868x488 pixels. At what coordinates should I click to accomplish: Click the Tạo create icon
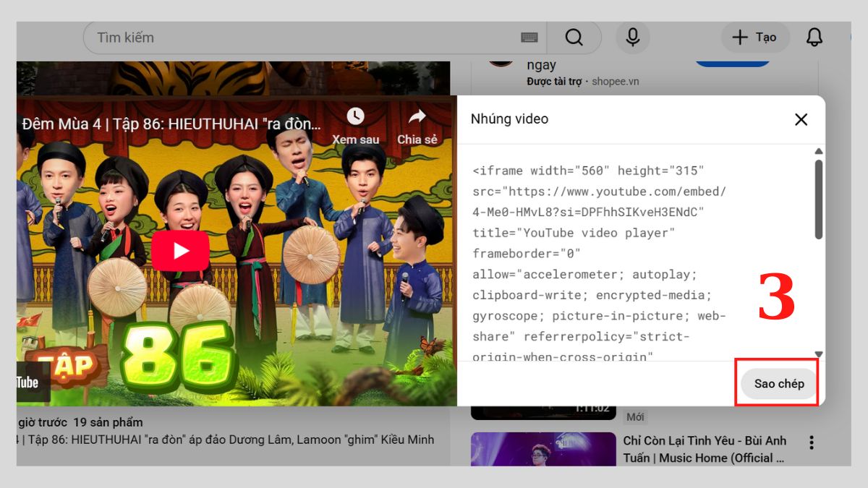755,37
